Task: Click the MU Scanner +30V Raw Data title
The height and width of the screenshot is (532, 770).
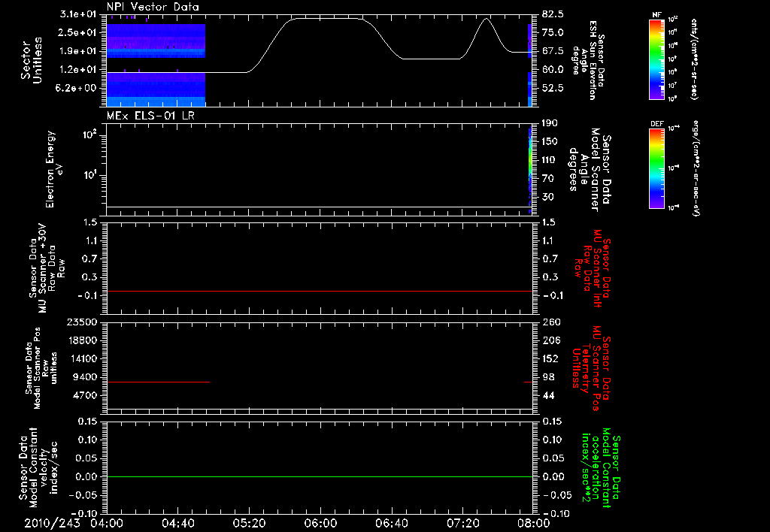Action: [x=47, y=268]
